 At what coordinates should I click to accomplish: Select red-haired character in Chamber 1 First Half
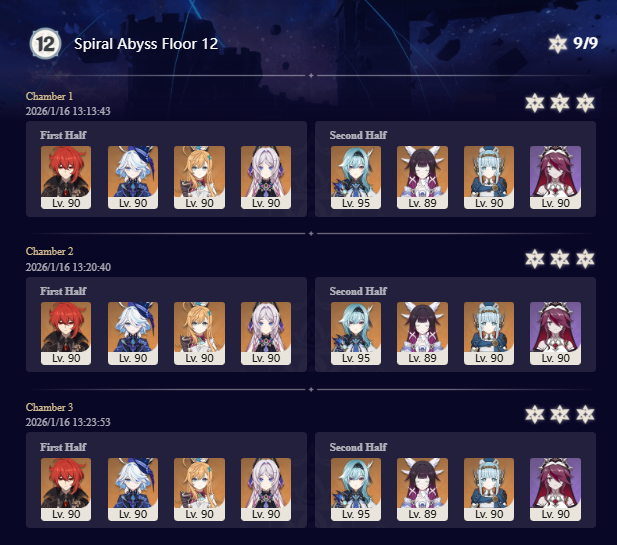[66, 177]
